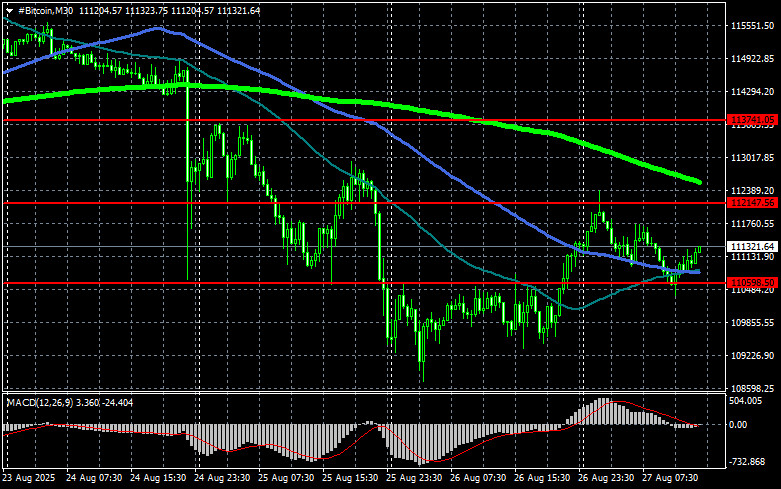Click the MACD(12,26,9) indicator label

[x=39, y=402]
